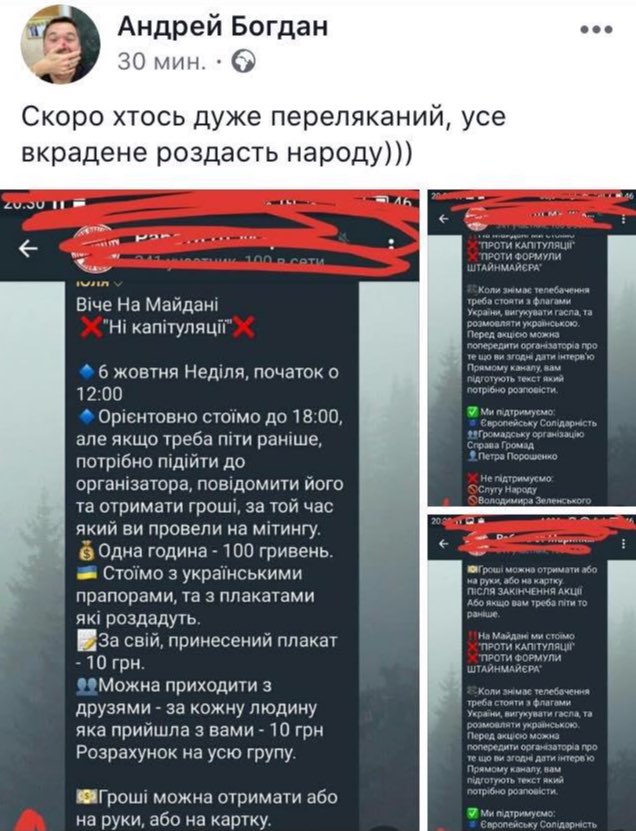Click the Ukrainian flag emoji before Стоїмо
Image resolution: width=636 pixels, height=831 pixels.
[x=87, y=573]
